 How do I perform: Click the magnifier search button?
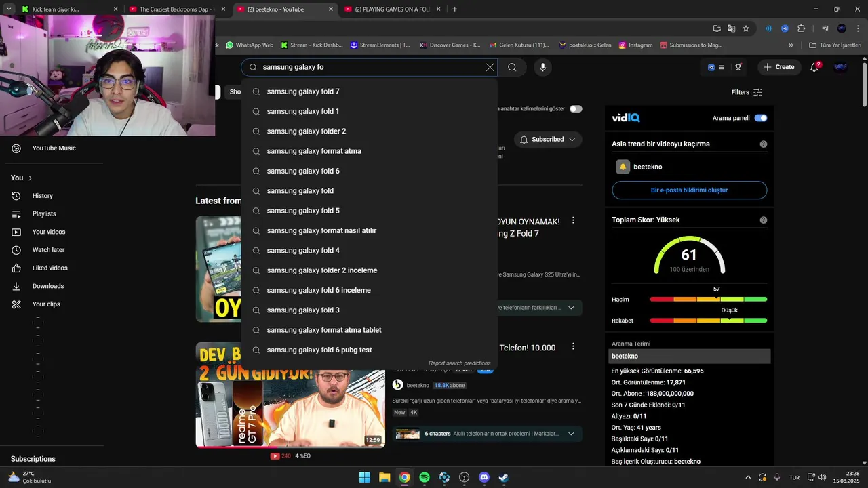point(512,67)
